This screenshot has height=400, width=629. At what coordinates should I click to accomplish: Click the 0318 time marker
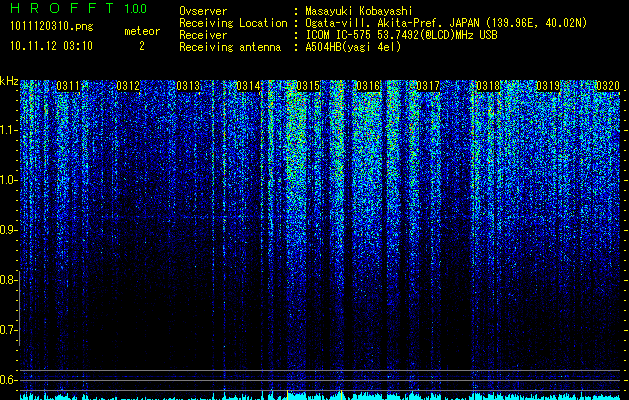click(x=488, y=86)
